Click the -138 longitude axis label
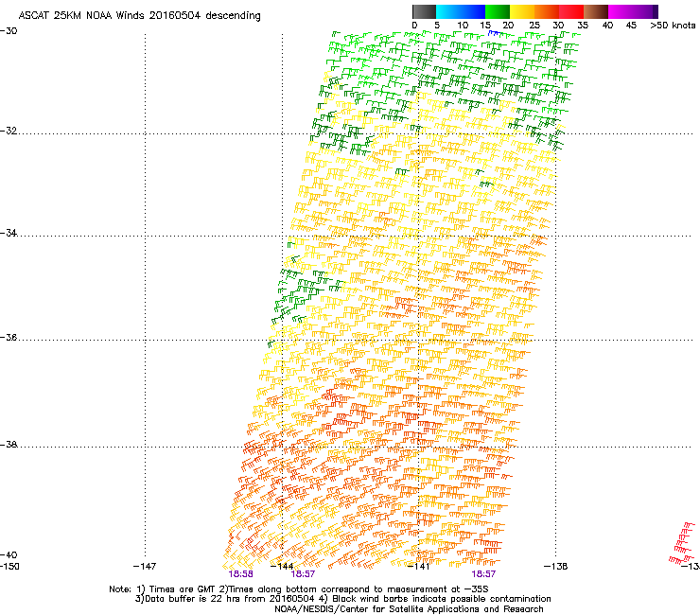 pyautogui.click(x=556, y=567)
